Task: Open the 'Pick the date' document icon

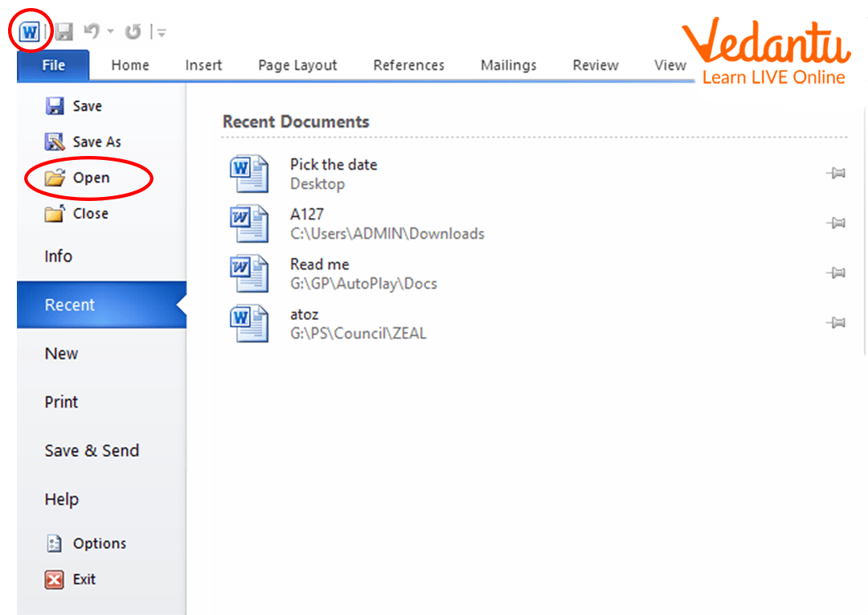Action: pyautogui.click(x=249, y=174)
